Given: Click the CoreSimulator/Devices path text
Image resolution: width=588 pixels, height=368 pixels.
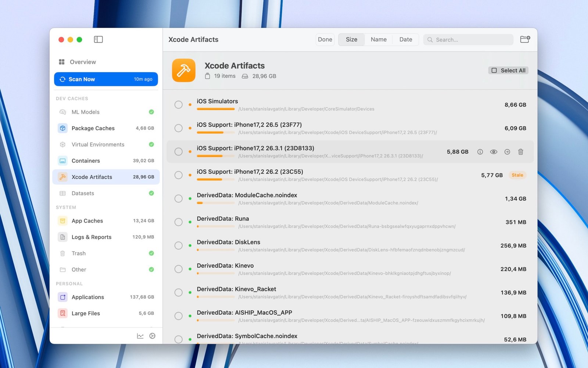Looking at the screenshot, I should [306, 109].
